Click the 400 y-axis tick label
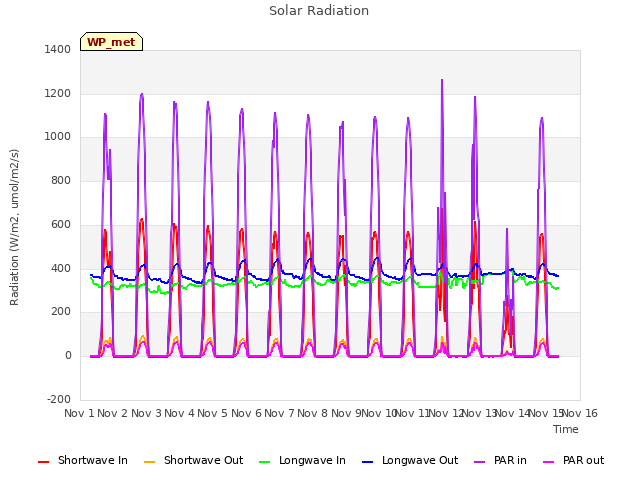Image resolution: width=640 pixels, height=480 pixels. pos(61,268)
